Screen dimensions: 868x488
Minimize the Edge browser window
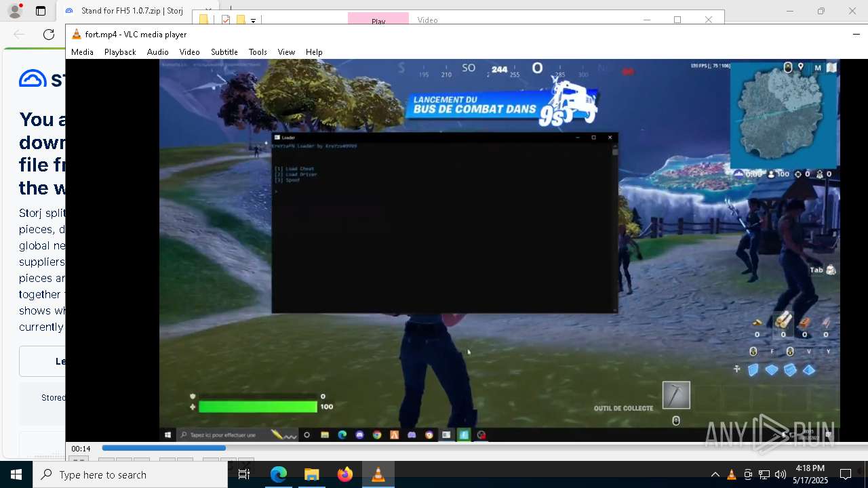click(789, 11)
